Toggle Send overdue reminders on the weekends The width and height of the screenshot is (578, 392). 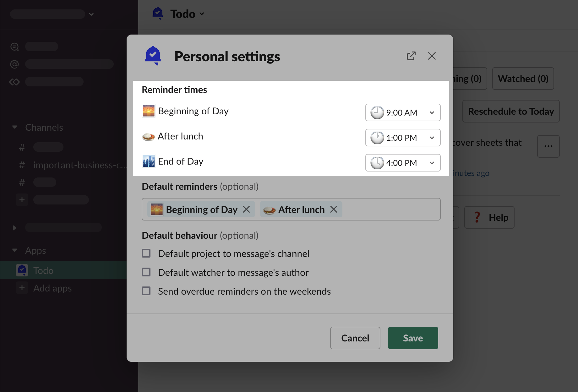click(146, 291)
